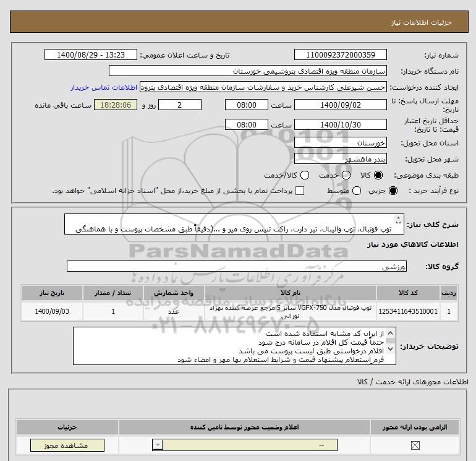Click the unit cell عدد

174,311
